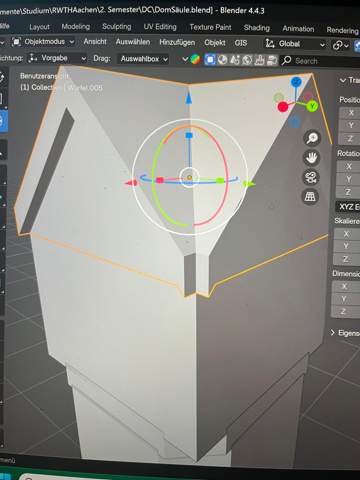360x480 pixels.
Task: Click the red X axis gizmo ball
Action: pos(283,107)
